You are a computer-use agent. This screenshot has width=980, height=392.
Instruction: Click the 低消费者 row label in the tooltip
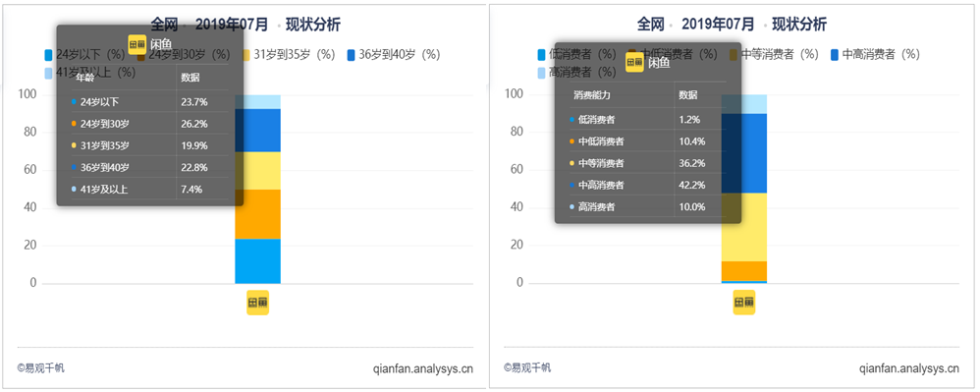(596, 119)
